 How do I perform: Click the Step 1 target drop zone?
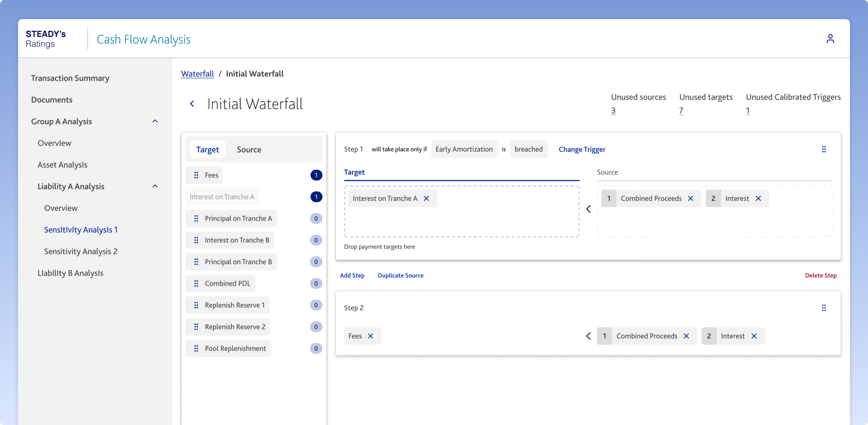pos(461,212)
